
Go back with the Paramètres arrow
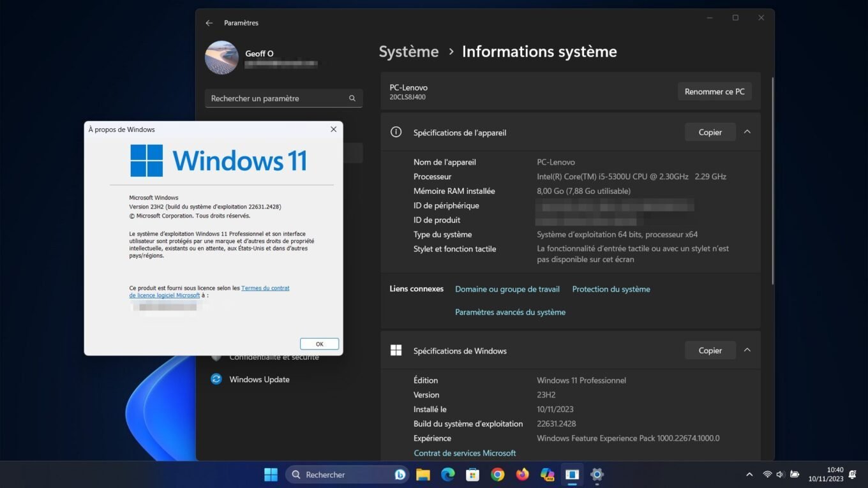[209, 23]
